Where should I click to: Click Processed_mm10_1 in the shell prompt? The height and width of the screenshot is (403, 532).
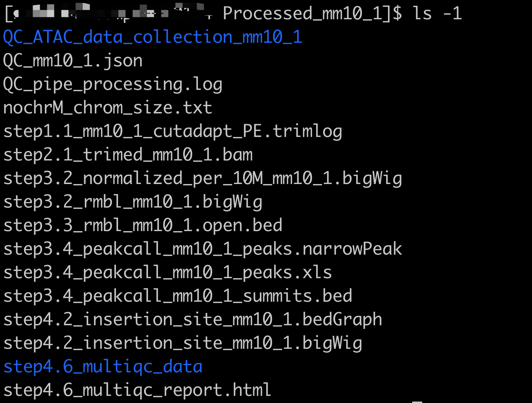pos(307,14)
